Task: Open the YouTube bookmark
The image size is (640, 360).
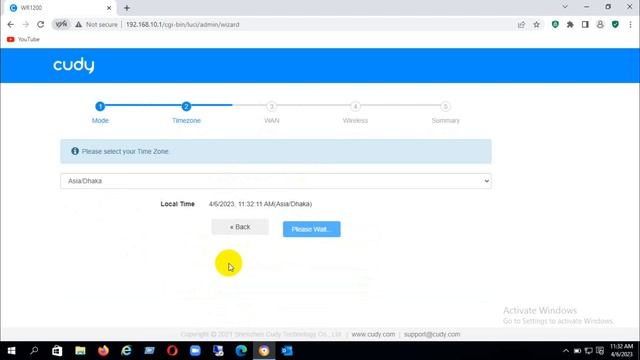Action: coord(23,39)
